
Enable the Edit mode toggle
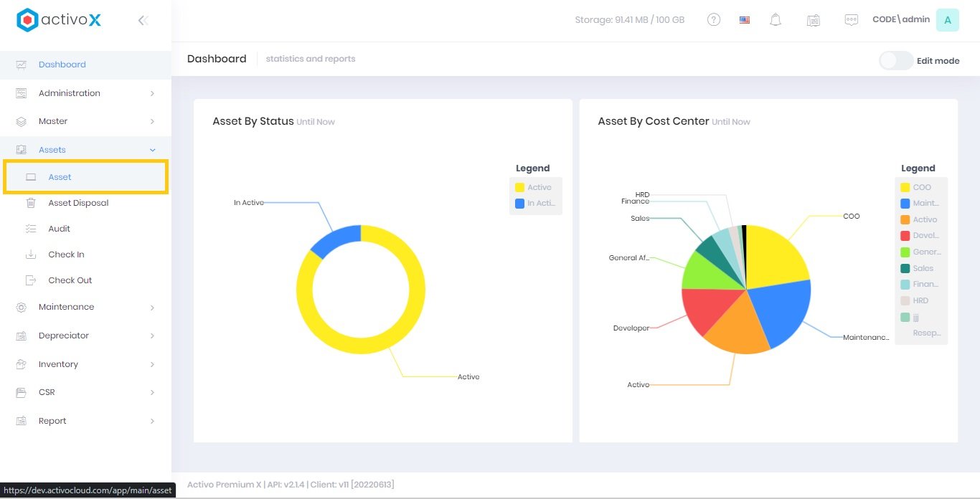[x=896, y=61]
